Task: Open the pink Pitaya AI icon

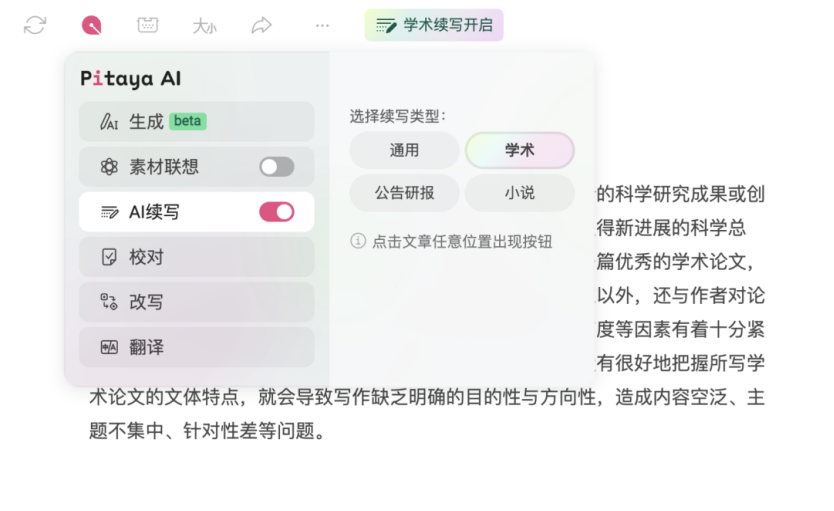Action: click(91, 25)
